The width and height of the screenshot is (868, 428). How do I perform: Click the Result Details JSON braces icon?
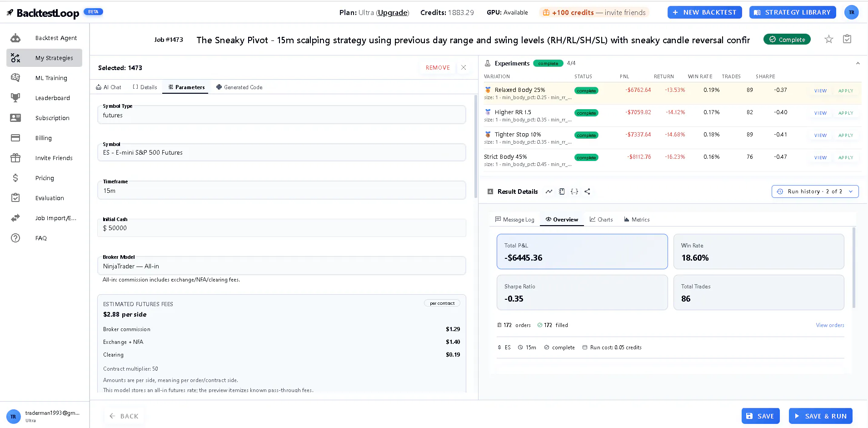[574, 191]
